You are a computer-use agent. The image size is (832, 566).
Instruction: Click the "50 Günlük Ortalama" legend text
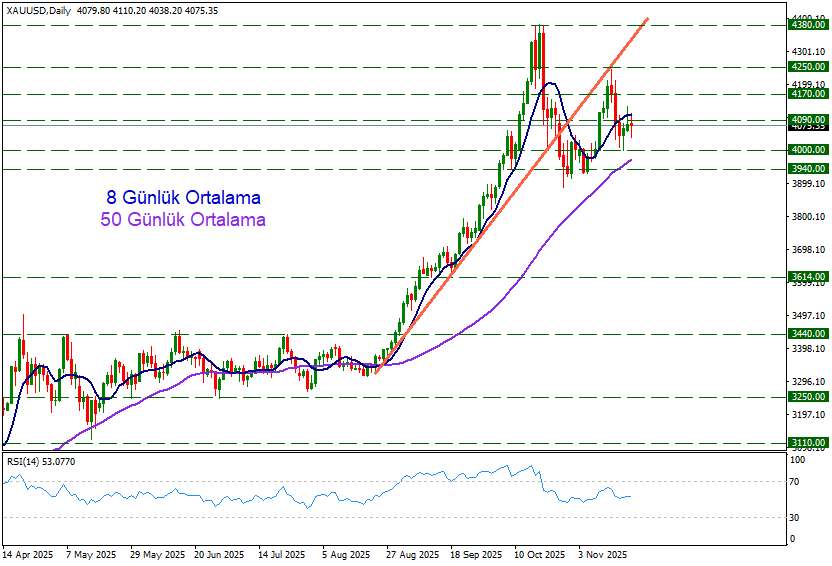[184, 219]
